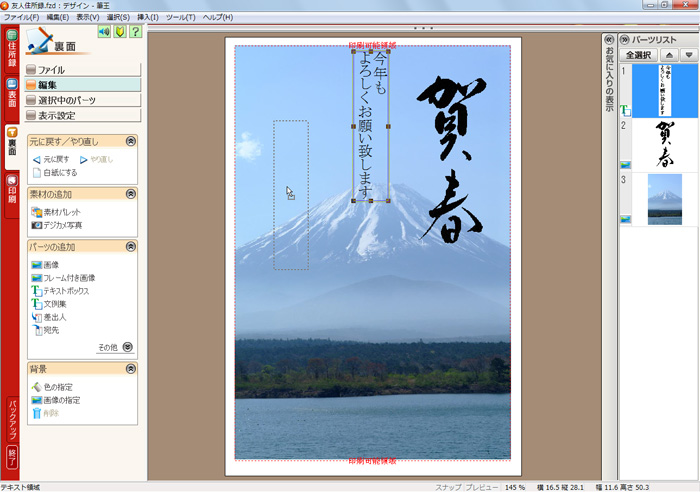
Task: Click the undo arrow 元に戻す
Action: tap(51, 159)
